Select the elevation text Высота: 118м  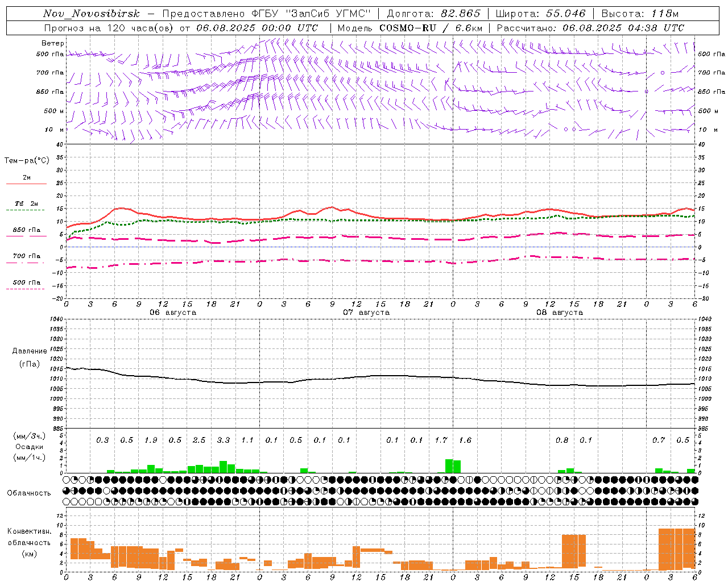pos(640,14)
